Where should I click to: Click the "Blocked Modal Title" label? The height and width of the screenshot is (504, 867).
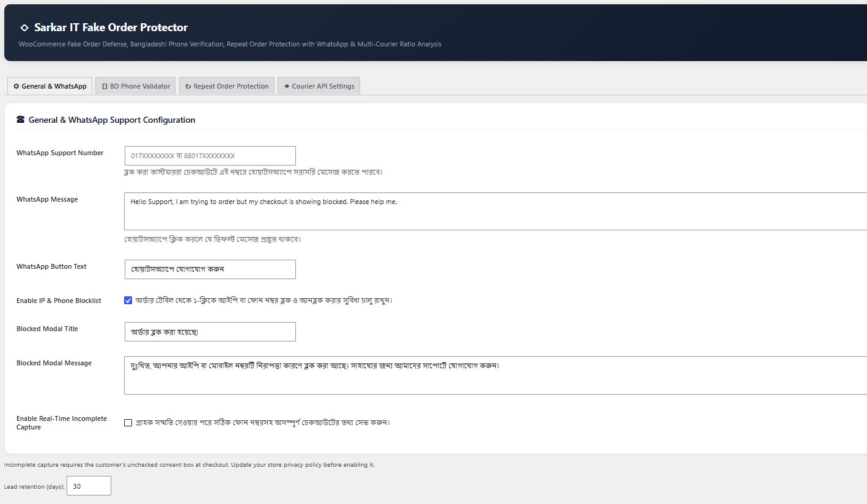(x=47, y=329)
